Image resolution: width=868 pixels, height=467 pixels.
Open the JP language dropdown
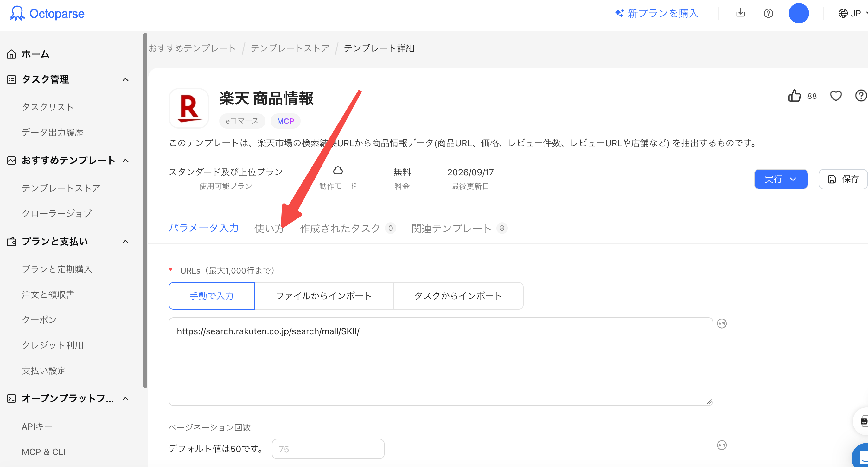(x=852, y=14)
